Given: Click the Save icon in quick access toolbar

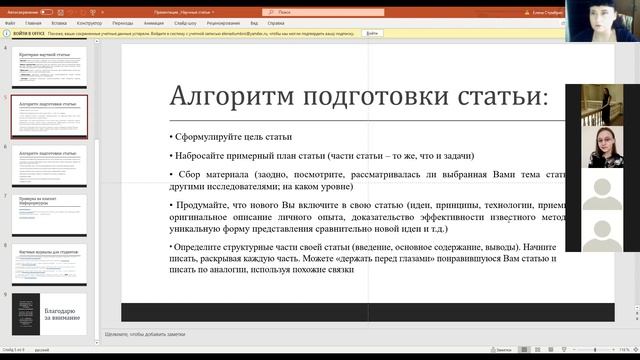Looking at the screenshot, I should point(61,12).
